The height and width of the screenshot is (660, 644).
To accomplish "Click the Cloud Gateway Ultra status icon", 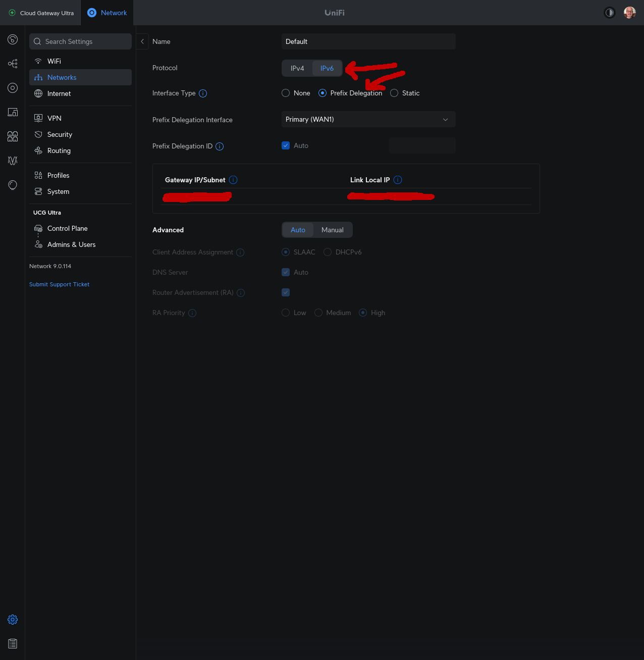I will (12, 13).
